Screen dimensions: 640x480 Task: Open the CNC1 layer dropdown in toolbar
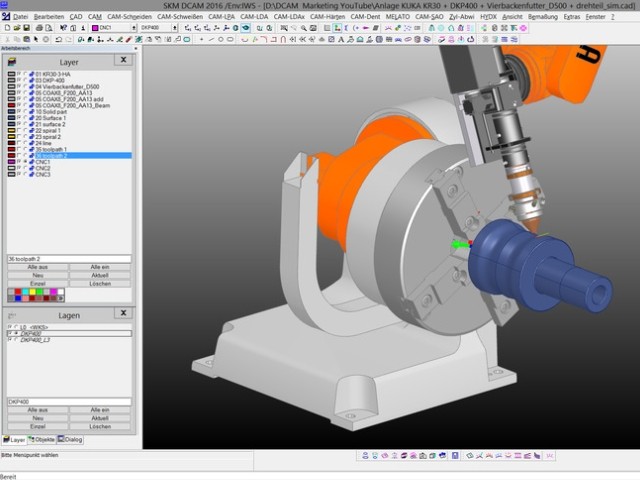coord(134,28)
